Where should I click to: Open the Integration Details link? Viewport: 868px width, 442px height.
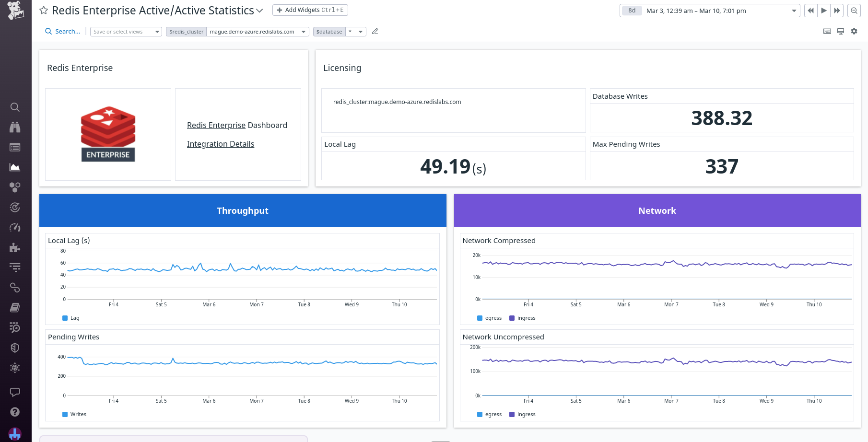(220, 144)
